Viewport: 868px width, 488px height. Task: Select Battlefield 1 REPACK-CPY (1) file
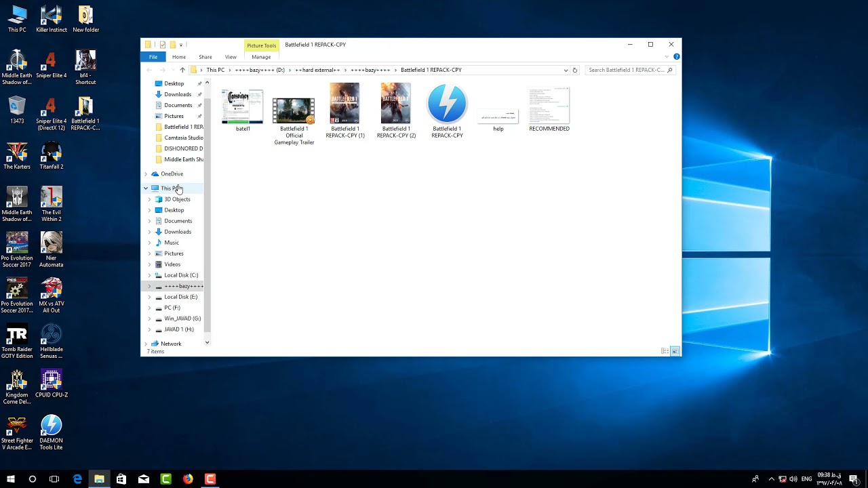(344, 110)
